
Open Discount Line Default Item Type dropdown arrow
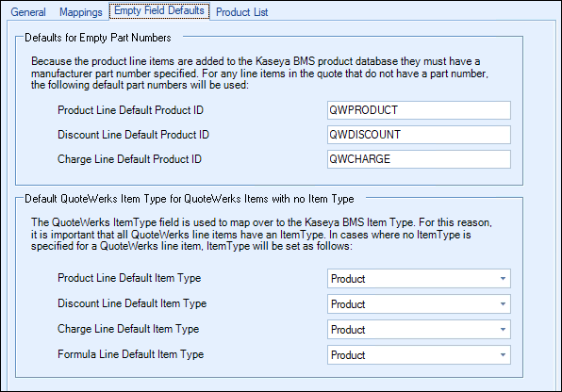click(503, 303)
